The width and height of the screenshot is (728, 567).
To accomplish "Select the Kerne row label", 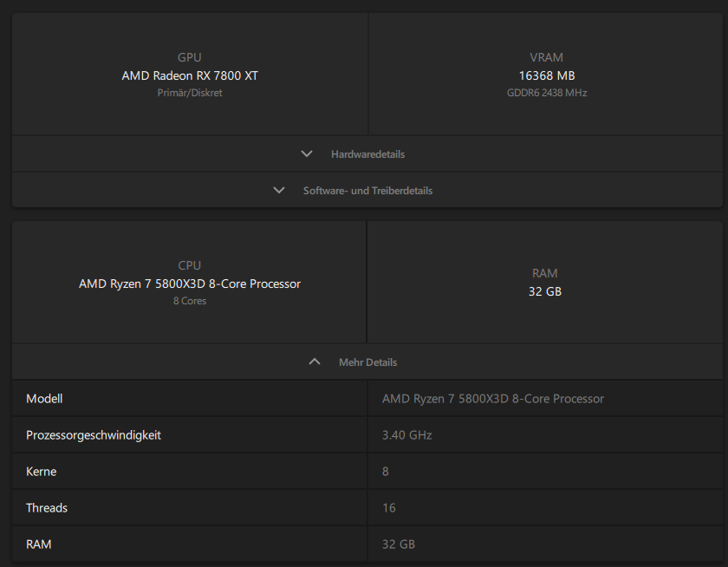I will tap(42, 472).
